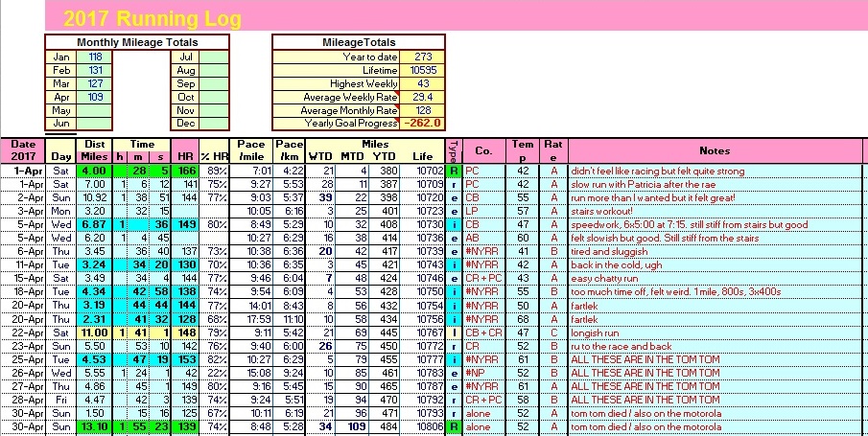Select the Yearly Goal Progress value -262.0

tap(421, 124)
